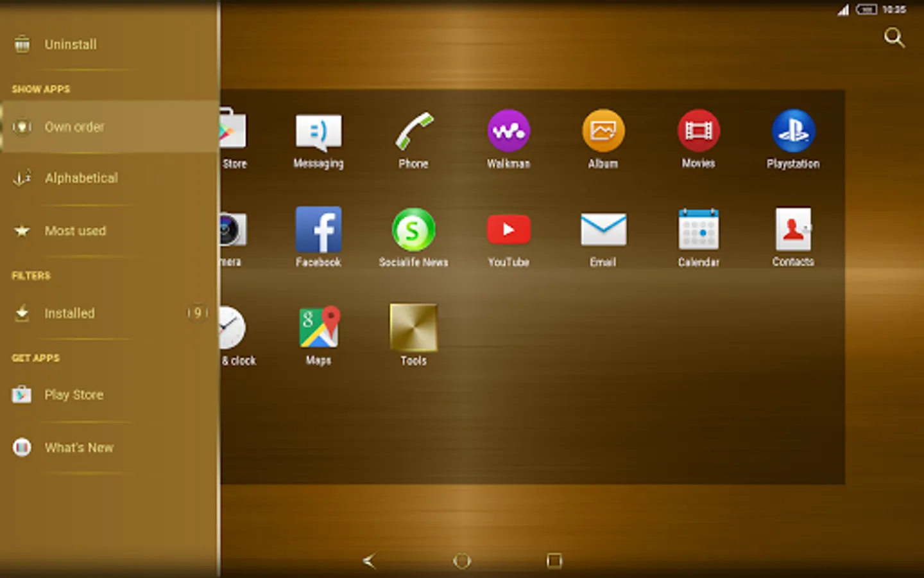Open the Contacts app

[793, 229]
